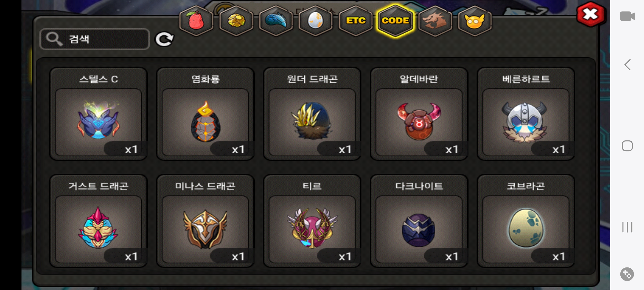Tap the Android back navigation arrow
This screenshot has height=290, width=644.
tap(627, 65)
